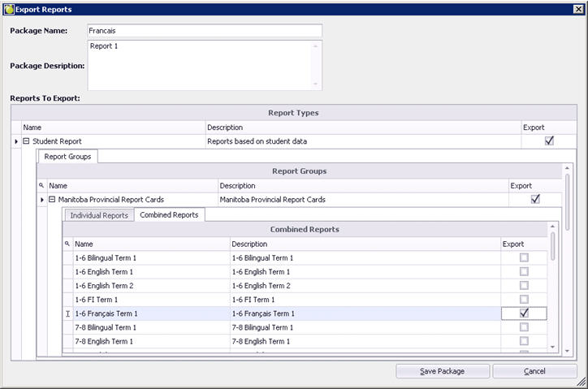Disable Export for 1-6 Français Term 1
The height and width of the screenshot is (389, 588).
coord(524,313)
